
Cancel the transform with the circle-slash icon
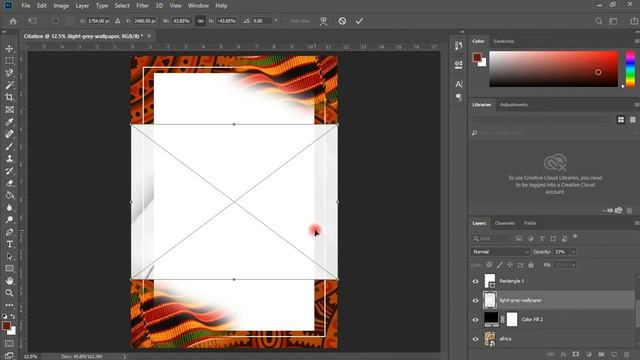[x=342, y=21]
